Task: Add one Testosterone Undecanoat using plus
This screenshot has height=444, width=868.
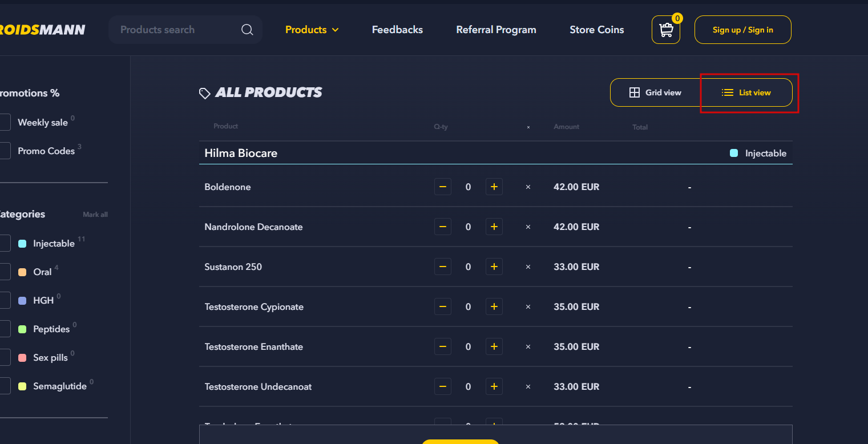Action: (x=494, y=386)
